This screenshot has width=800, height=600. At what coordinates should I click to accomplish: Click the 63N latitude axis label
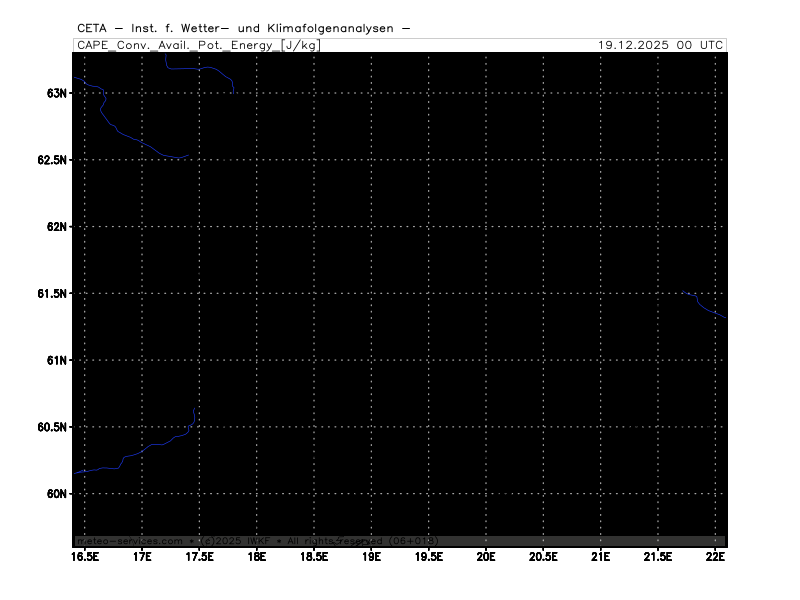tap(56, 93)
